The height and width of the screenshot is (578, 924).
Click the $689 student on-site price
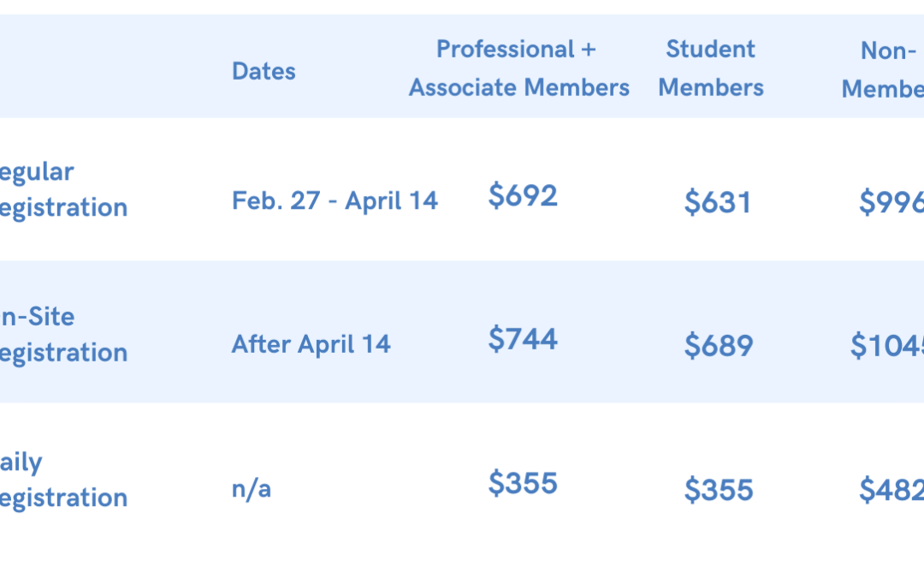point(719,346)
